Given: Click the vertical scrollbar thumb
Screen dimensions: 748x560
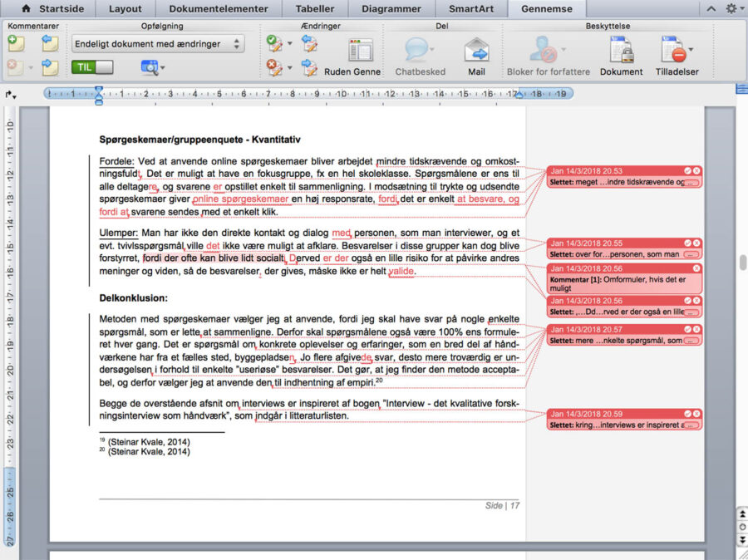Looking at the screenshot, I should [x=743, y=263].
